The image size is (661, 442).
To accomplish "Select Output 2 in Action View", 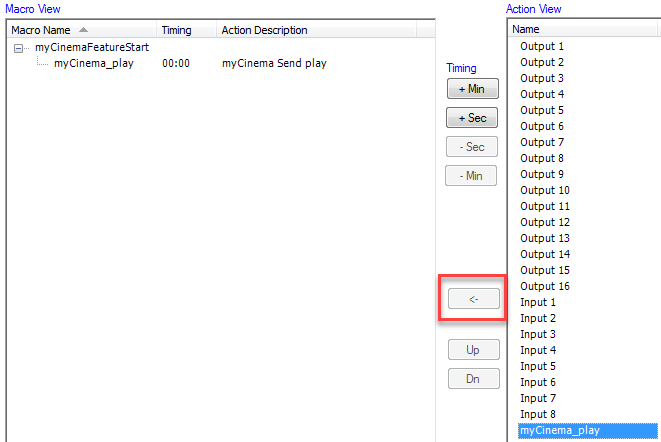I will coord(542,62).
